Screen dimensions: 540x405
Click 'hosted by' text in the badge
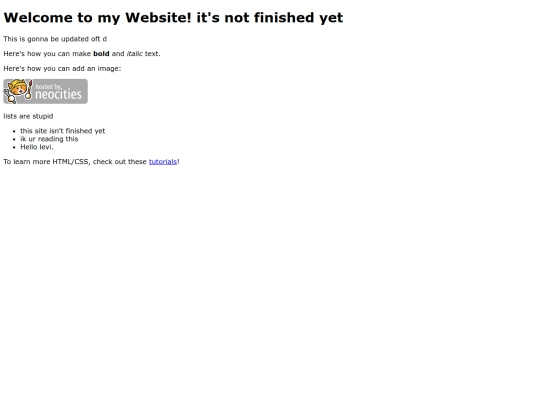tap(49, 86)
